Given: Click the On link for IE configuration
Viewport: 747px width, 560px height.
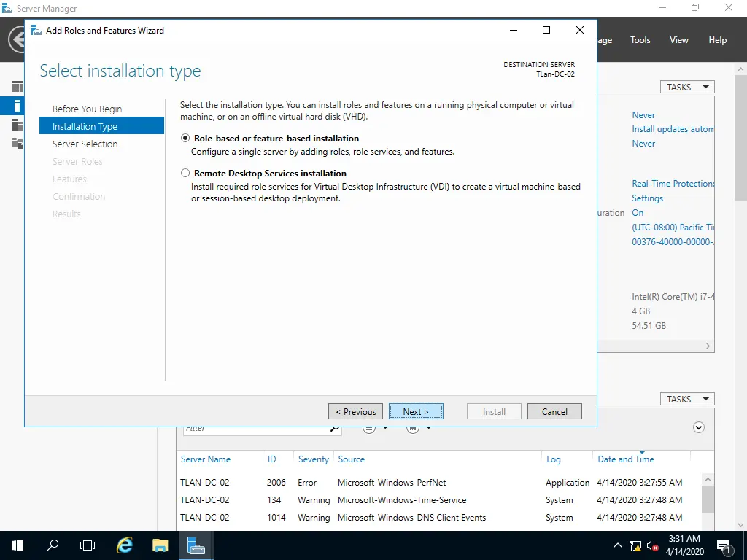Looking at the screenshot, I should pyautogui.click(x=638, y=213).
